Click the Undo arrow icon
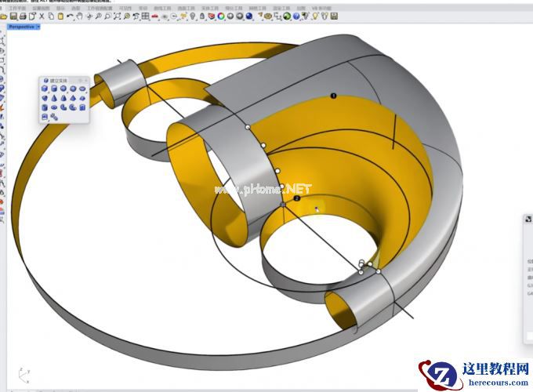This screenshot has width=533, height=392. [x=71, y=16]
